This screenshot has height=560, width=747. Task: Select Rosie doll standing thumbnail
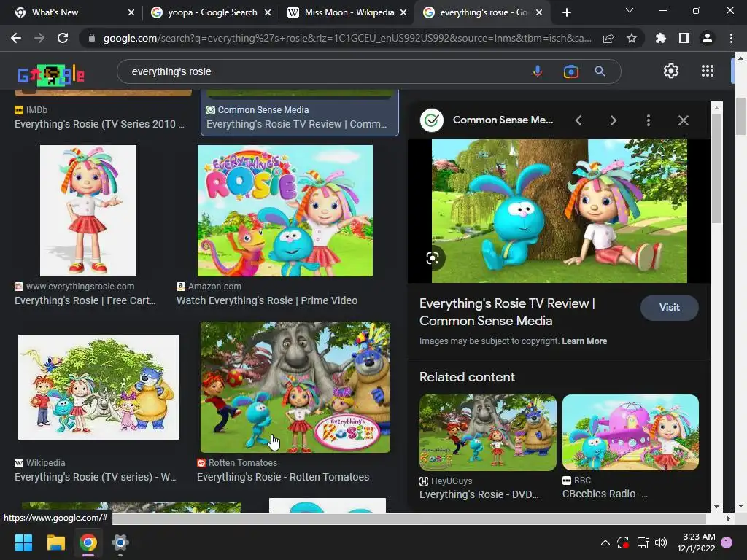point(88,211)
